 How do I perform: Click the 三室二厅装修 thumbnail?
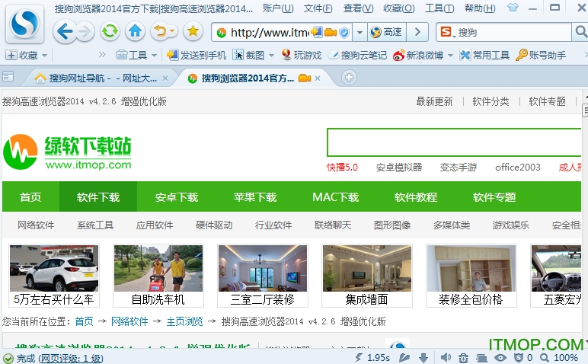(263, 276)
